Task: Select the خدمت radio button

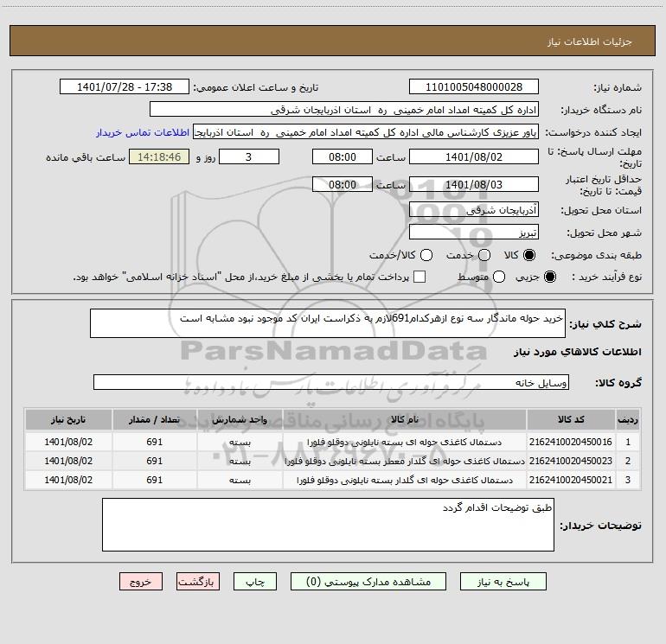Action: (x=484, y=255)
